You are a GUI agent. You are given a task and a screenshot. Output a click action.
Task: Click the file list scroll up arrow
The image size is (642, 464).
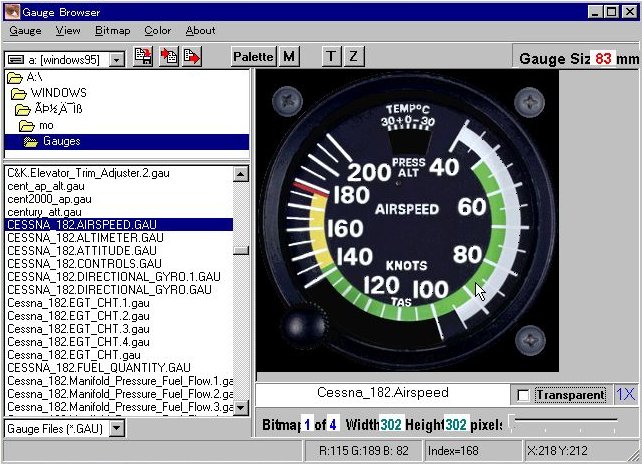[241, 174]
